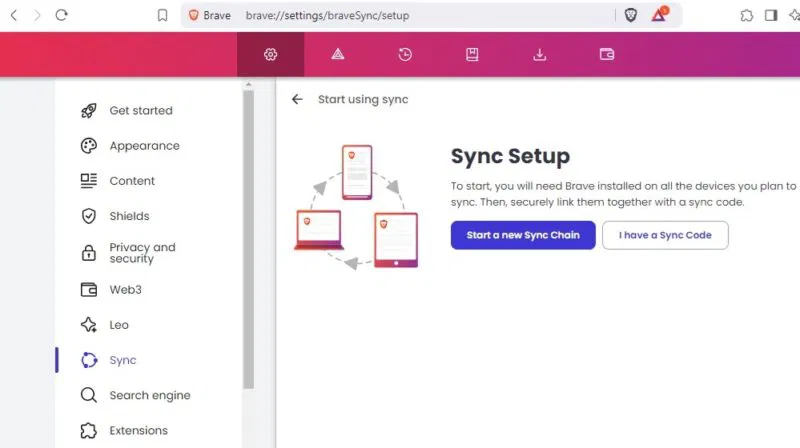This screenshot has width=800, height=448.
Task: Open Get started settings
Action: 141,110
